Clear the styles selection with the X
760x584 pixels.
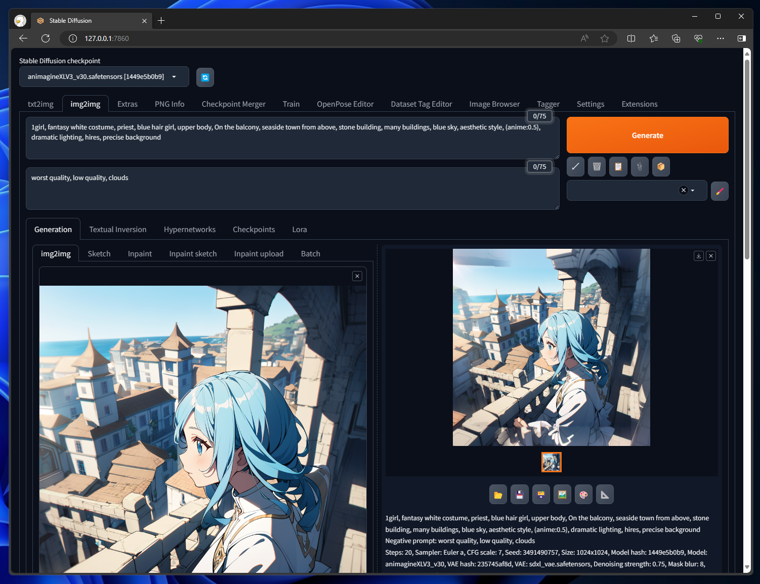pyautogui.click(x=683, y=190)
